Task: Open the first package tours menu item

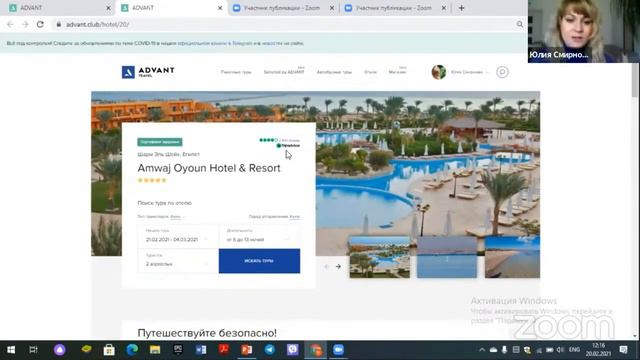Action: (x=236, y=72)
